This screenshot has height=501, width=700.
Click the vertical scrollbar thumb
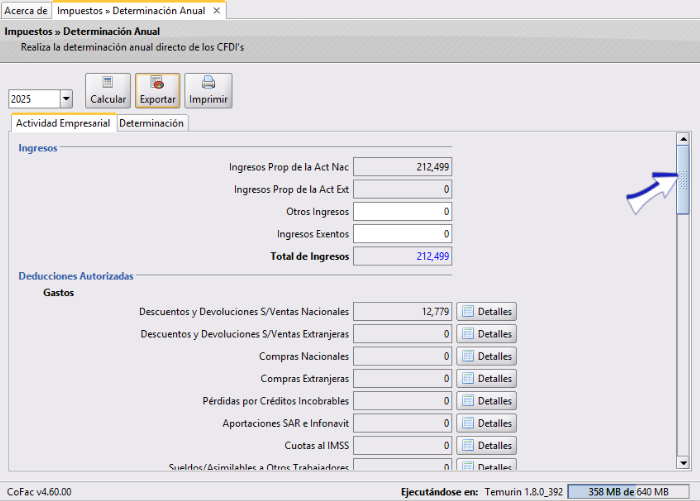683,180
